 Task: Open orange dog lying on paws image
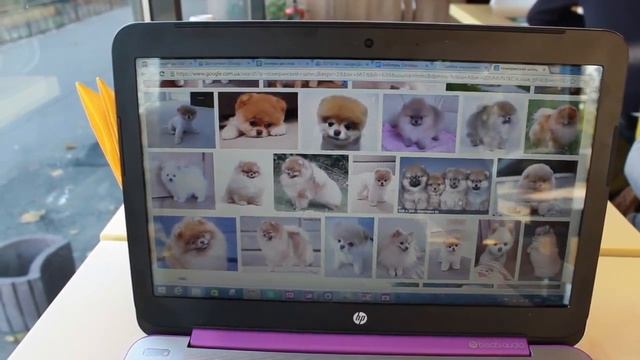[x=258, y=120]
